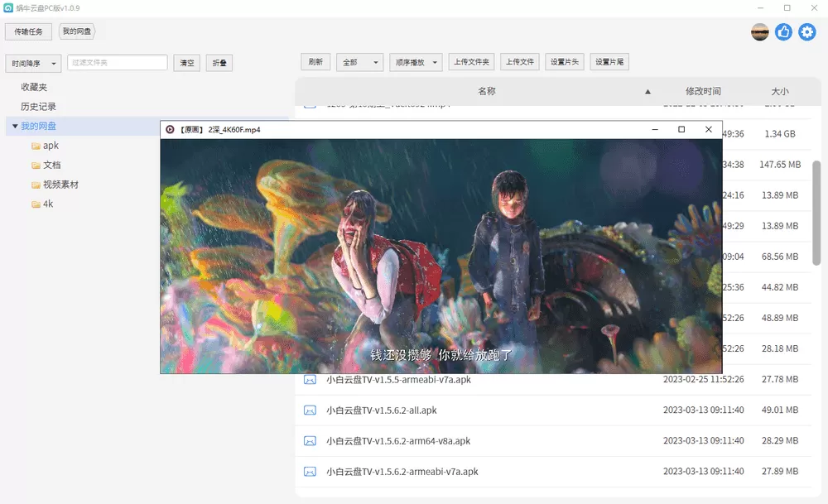Switch to the 我的网盘 tab
The width and height of the screenshot is (828, 504).
(78, 31)
